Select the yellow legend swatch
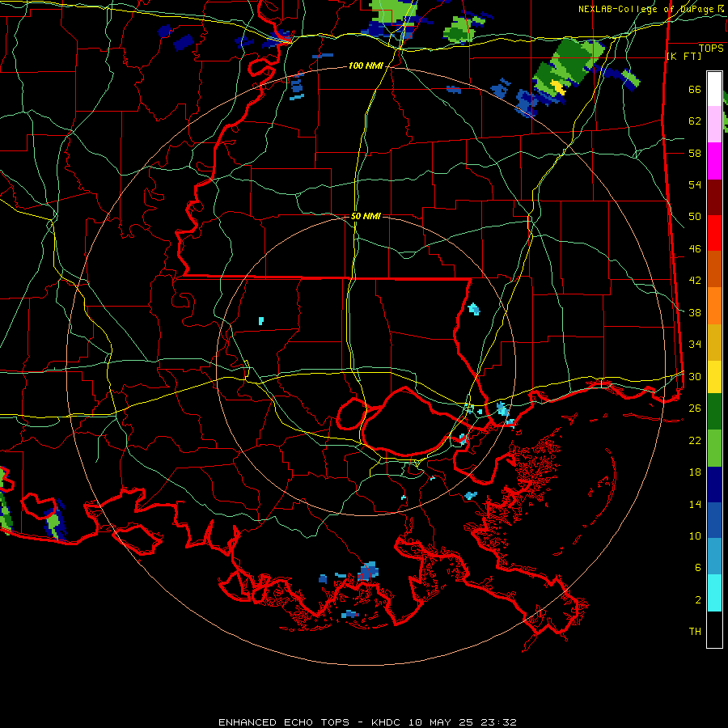 click(714, 377)
